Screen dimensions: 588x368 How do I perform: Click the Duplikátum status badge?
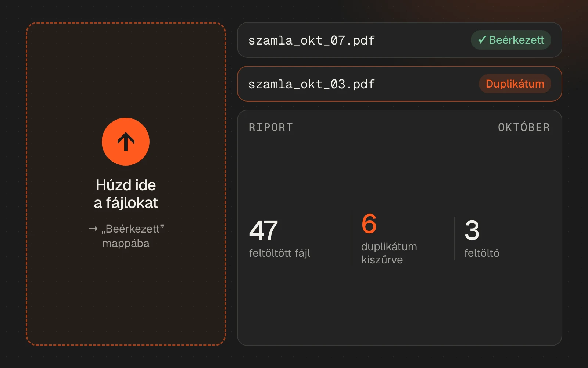tap(515, 84)
